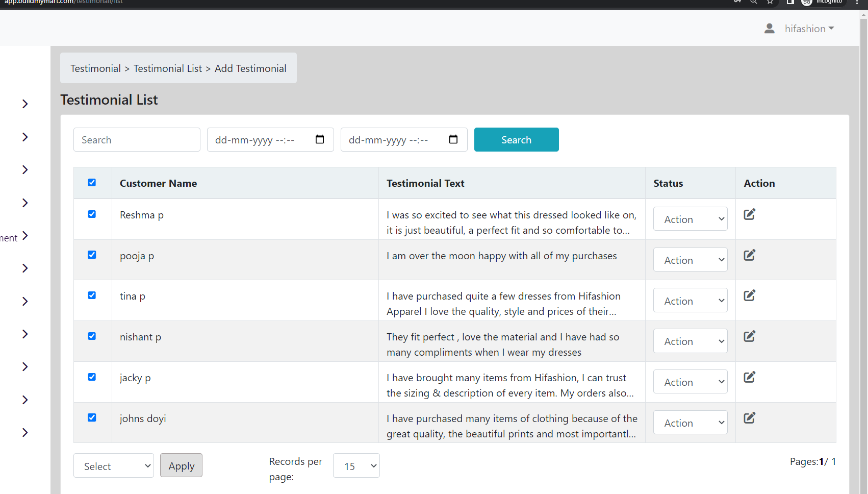Image resolution: width=868 pixels, height=494 pixels.
Task: Uncheck the jacky p row checkbox
Action: pos(92,377)
